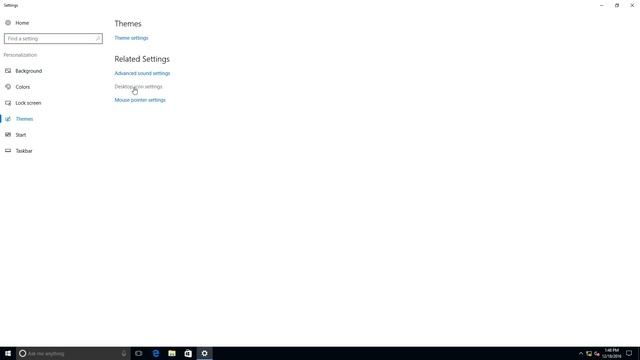
Task: Open Taskbar personalization settings
Action: click(24, 151)
